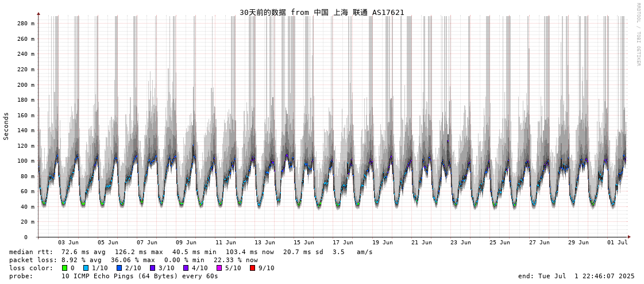Click the blue 2/10 loss swatch
The image size is (644, 284).
(119, 268)
